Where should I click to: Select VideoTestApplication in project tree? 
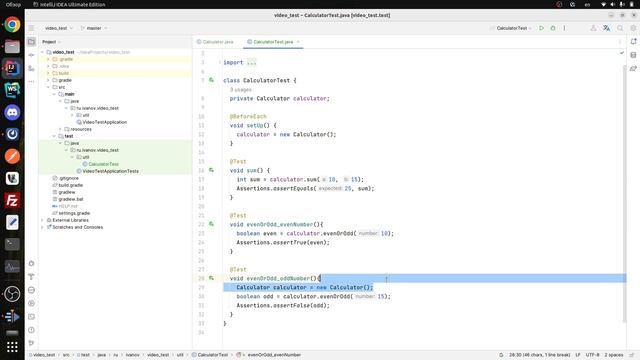click(104, 122)
